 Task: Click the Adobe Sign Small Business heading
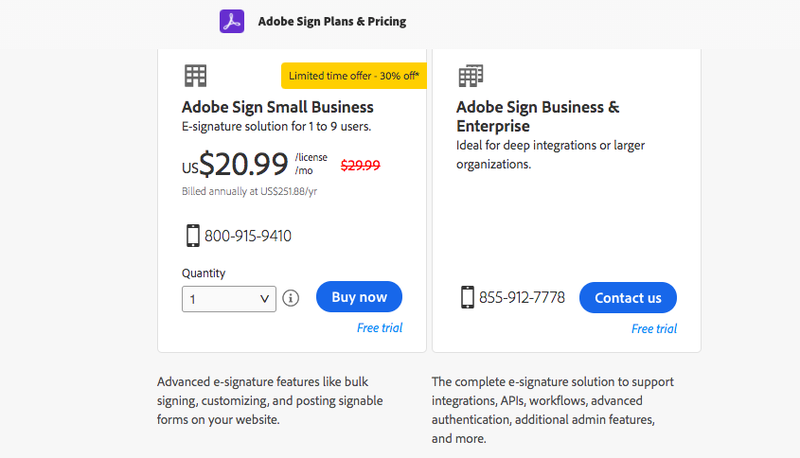278,107
